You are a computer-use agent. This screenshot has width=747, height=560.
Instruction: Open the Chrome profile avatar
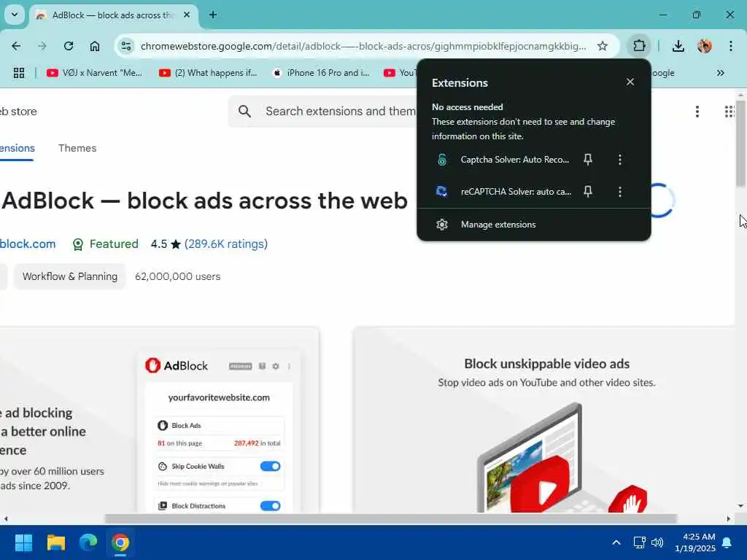coord(705,46)
